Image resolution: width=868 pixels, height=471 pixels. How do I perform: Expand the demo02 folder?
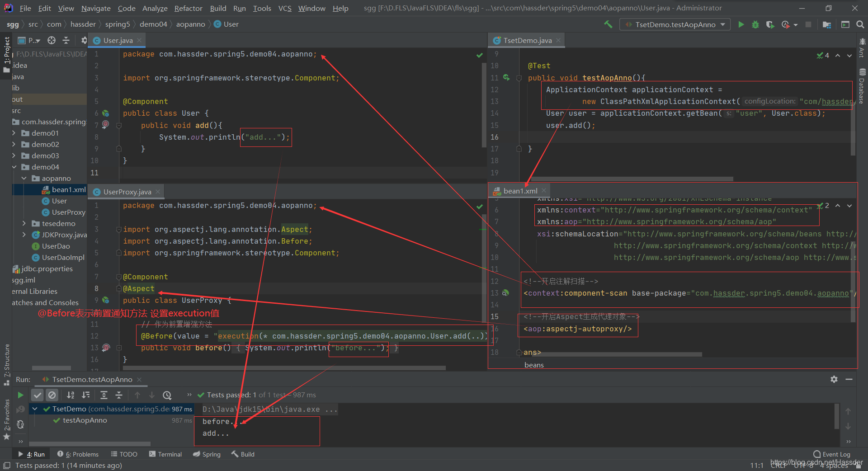click(14, 145)
